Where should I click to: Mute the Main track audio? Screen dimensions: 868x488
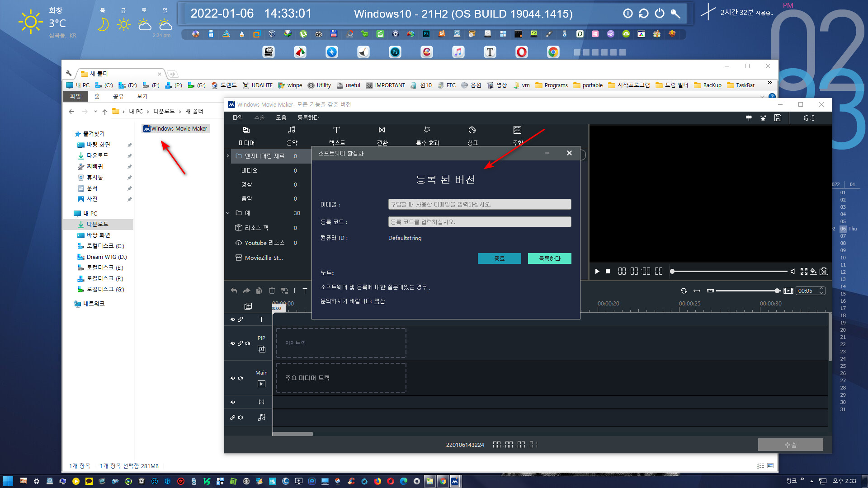(x=241, y=378)
